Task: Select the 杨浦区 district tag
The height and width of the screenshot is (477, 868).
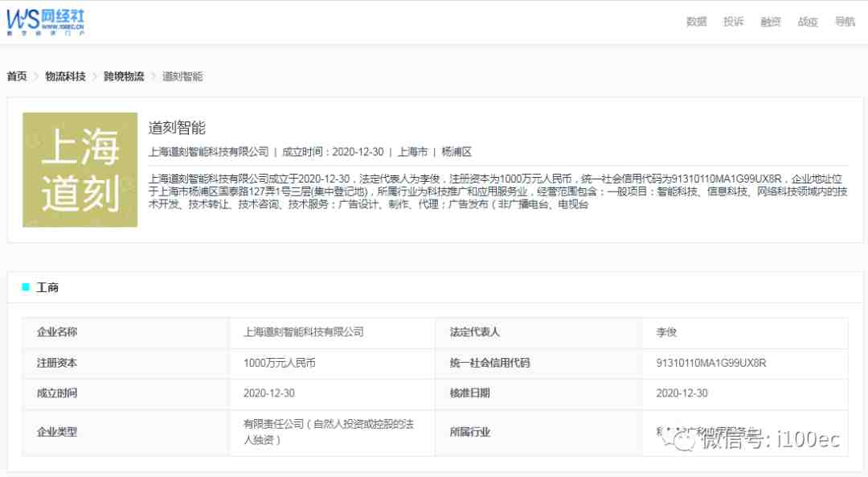Action: click(x=457, y=152)
